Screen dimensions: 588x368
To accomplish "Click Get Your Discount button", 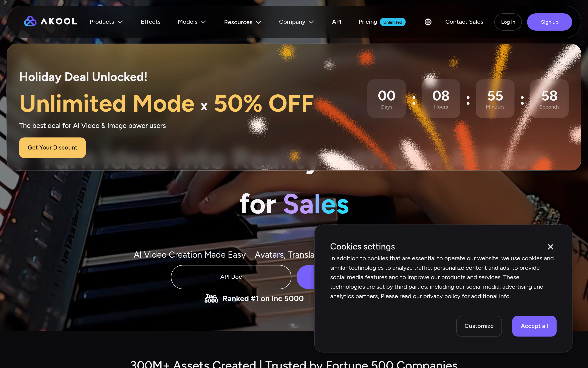I will click(52, 148).
